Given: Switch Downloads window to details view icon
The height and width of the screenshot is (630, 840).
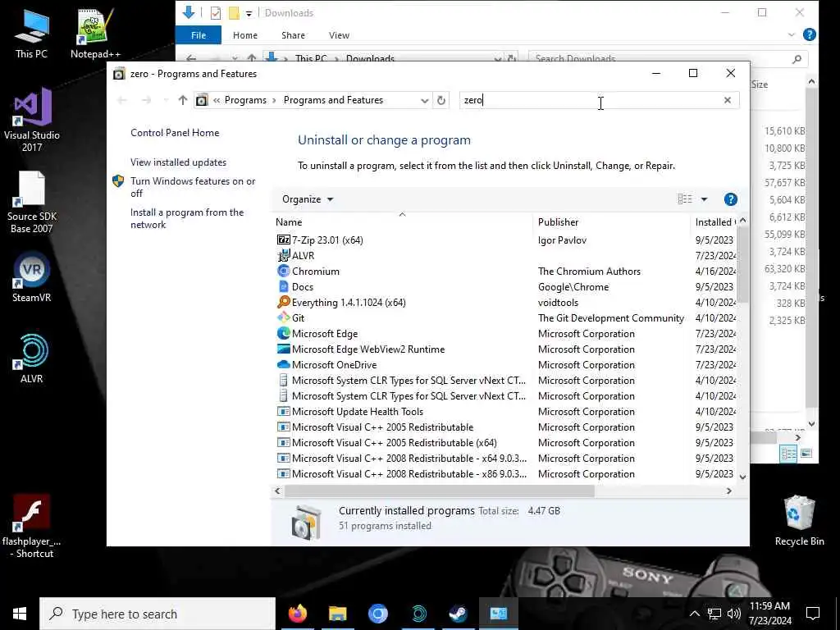Looking at the screenshot, I should [x=788, y=454].
